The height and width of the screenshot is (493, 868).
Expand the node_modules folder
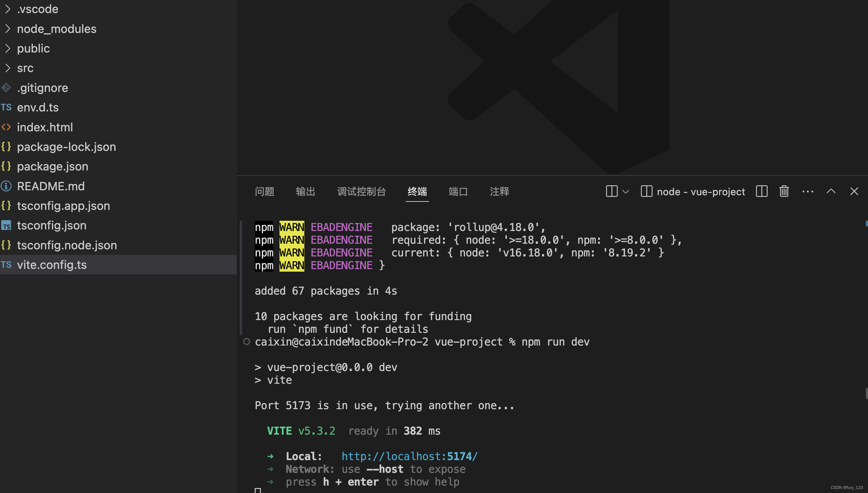coord(56,29)
